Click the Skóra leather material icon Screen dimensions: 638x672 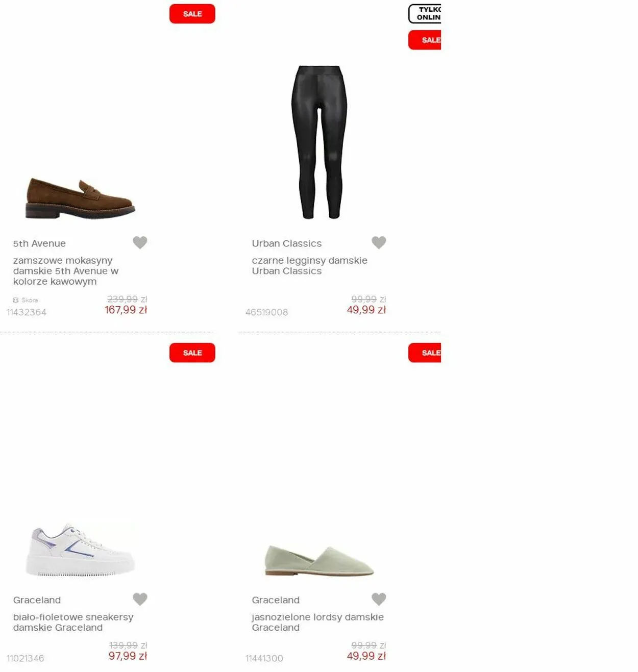[x=15, y=300]
